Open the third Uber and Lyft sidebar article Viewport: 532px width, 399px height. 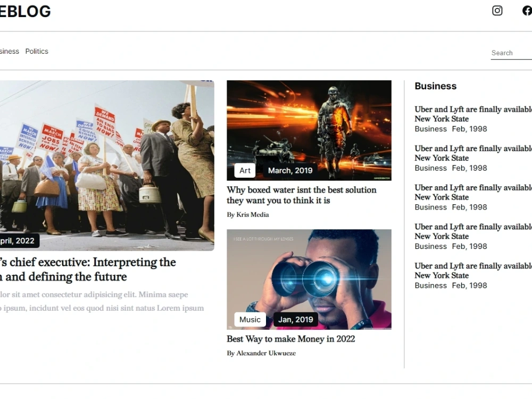pyautogui.click(x=473, y=193)
